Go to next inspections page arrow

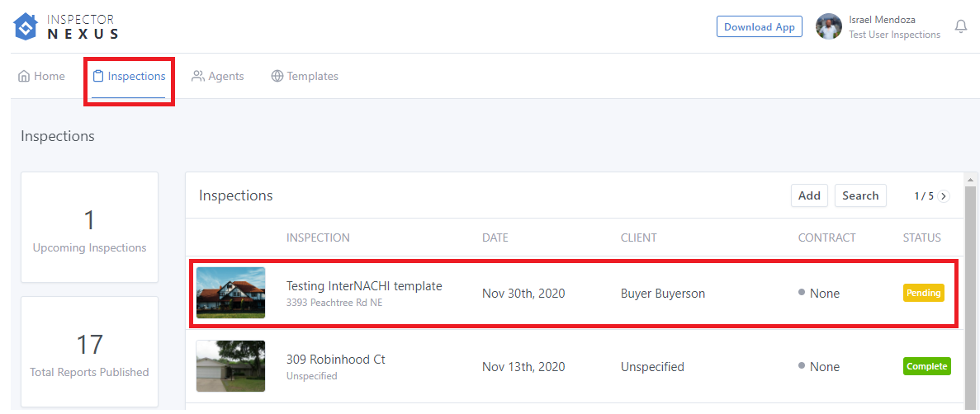(944, 196)
